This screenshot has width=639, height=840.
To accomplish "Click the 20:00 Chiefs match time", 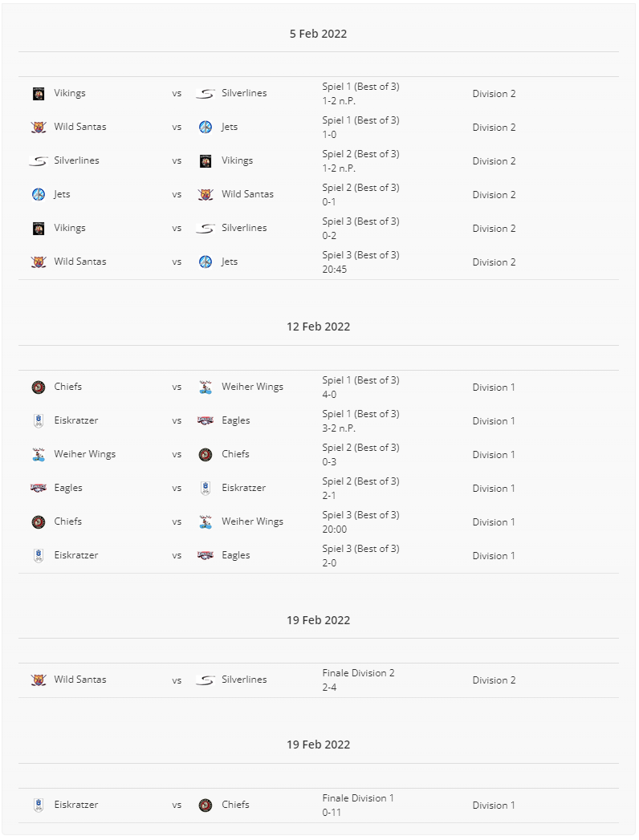I will tap(335, 529).
